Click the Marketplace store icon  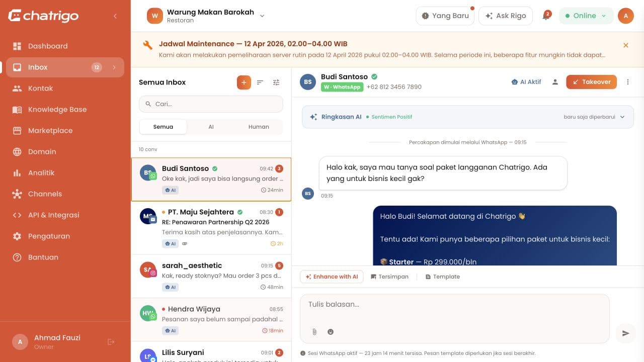(17, 131)
